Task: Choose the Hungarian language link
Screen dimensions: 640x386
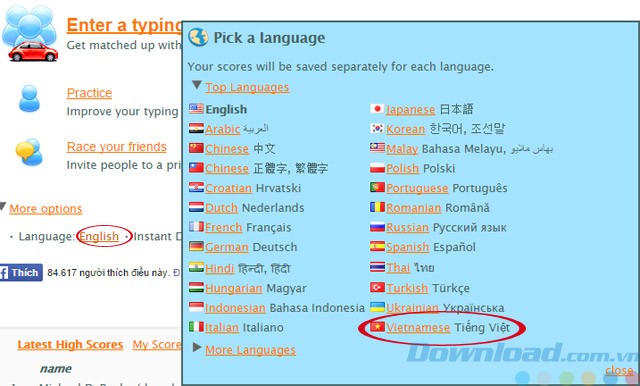Action: click(x=233, y=288)
